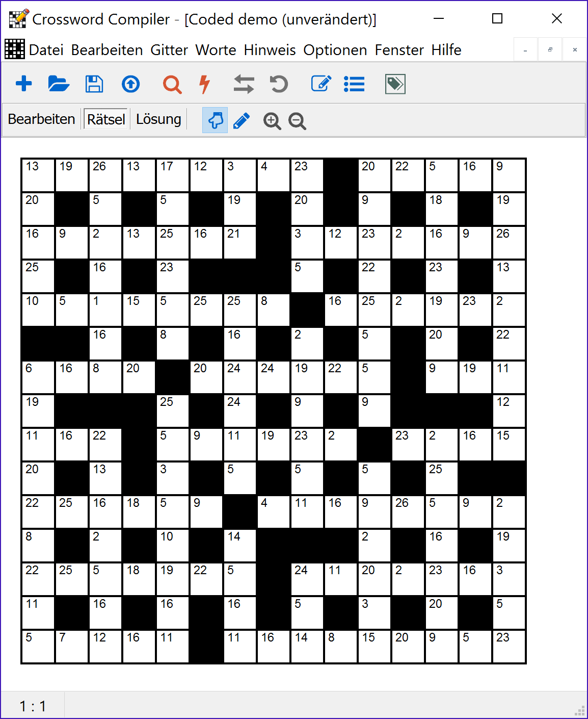Save the puzzle with the floppy disk icon
This screenshot has height=719, width=588.
pyautogui.click(x=94, y=84)
